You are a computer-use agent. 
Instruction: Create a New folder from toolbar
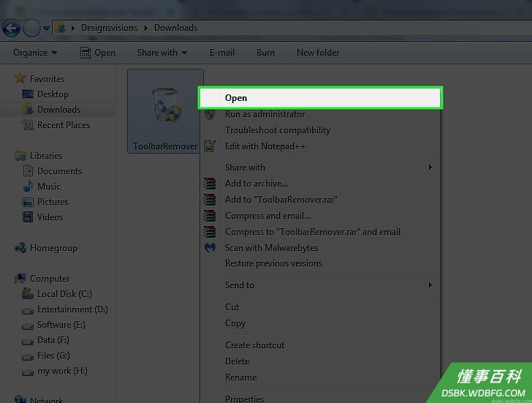pyautogui.click(x=318, y=53)
